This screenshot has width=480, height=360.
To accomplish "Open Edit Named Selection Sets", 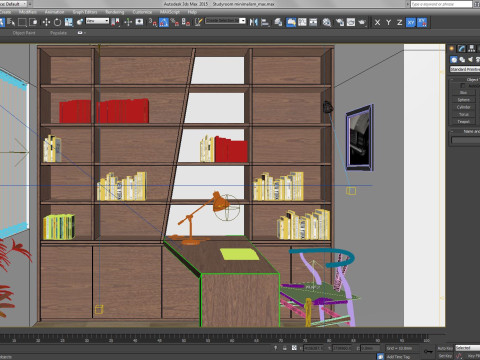I will click(199, 22).
